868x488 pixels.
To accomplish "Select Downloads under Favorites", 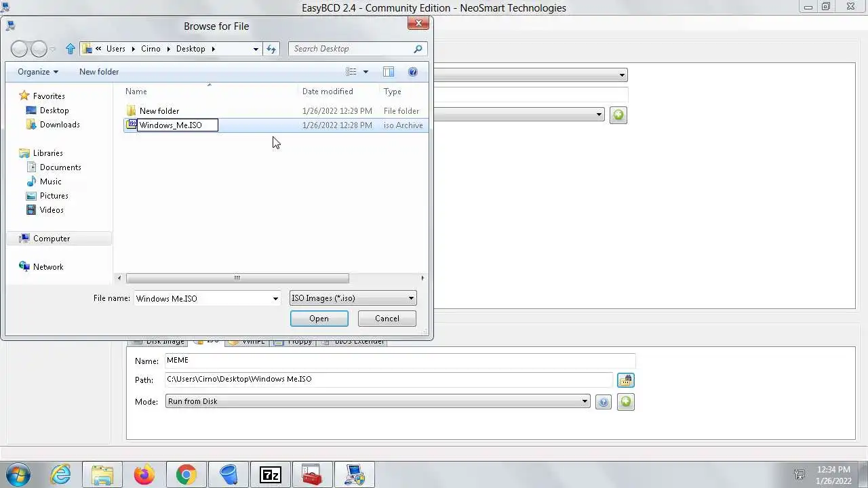I will (x=60, y=125).
